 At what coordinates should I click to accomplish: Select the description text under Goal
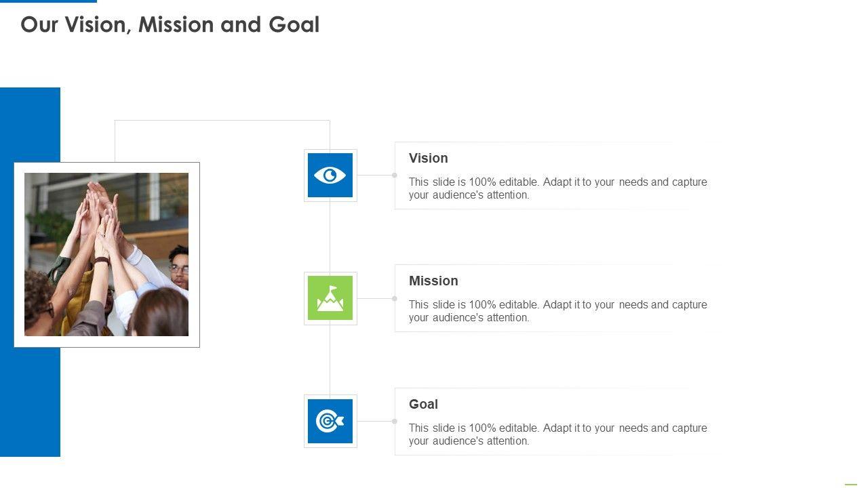point(557,434)
